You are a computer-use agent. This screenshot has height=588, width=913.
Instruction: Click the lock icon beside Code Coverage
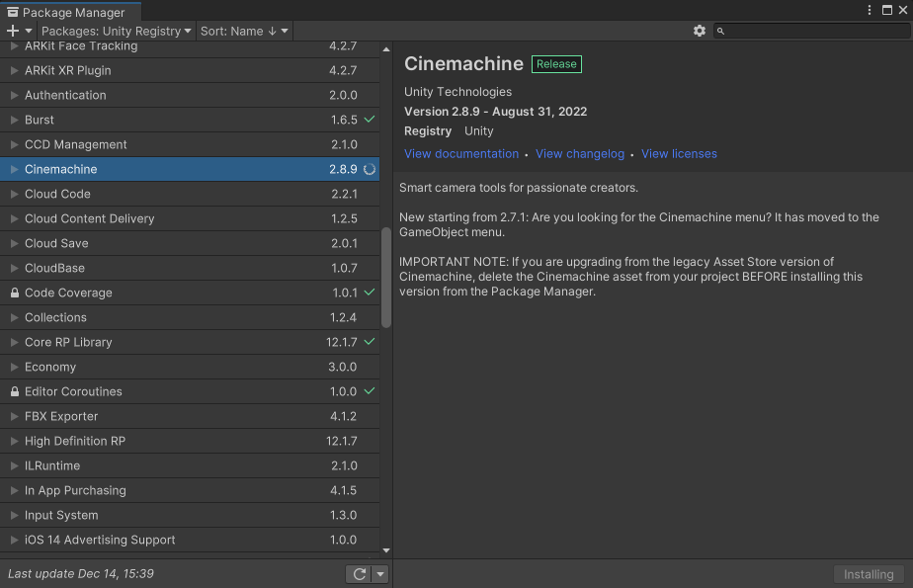14,294
